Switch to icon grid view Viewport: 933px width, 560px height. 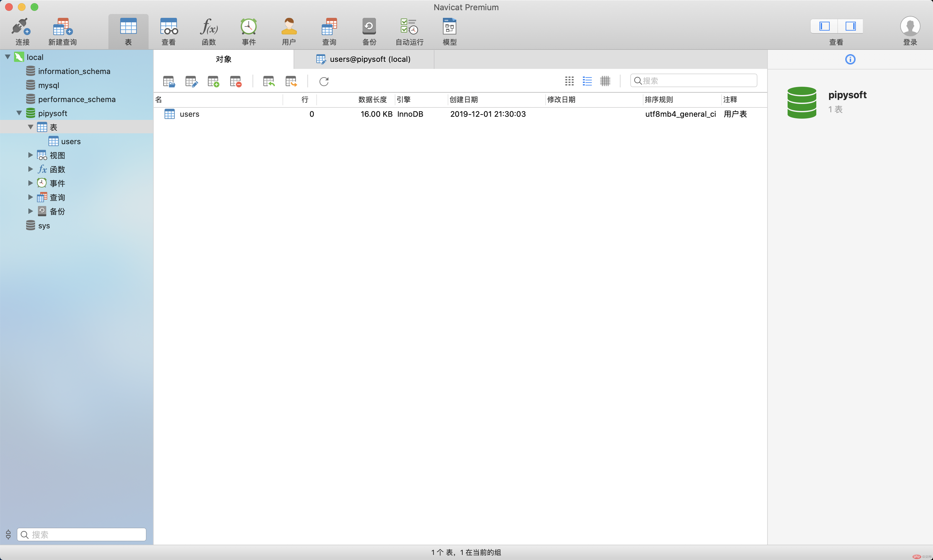click(x=569, y=81)
